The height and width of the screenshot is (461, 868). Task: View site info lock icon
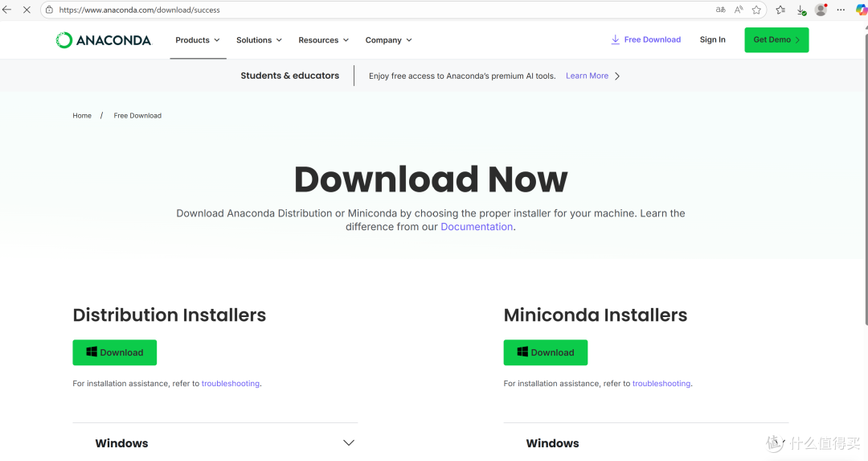tap(49, 10)
